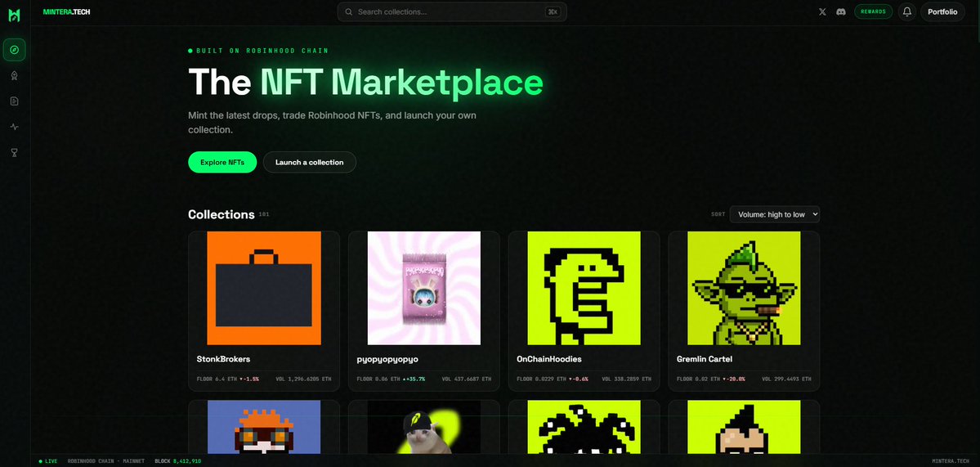The width and height of the screenshot is (980, 467).
Task: Click the +35.7% floor change value
Action: 414,379
